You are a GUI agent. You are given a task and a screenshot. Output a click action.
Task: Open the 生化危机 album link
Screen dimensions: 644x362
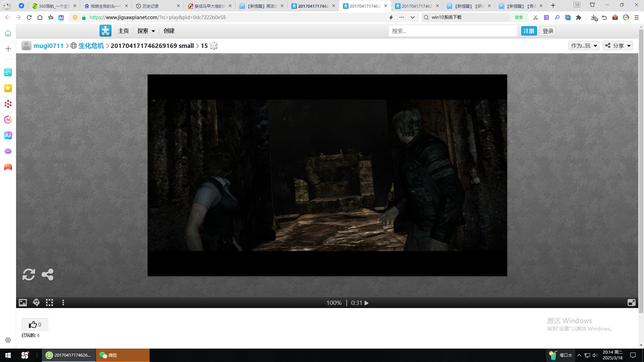(91, 46)
